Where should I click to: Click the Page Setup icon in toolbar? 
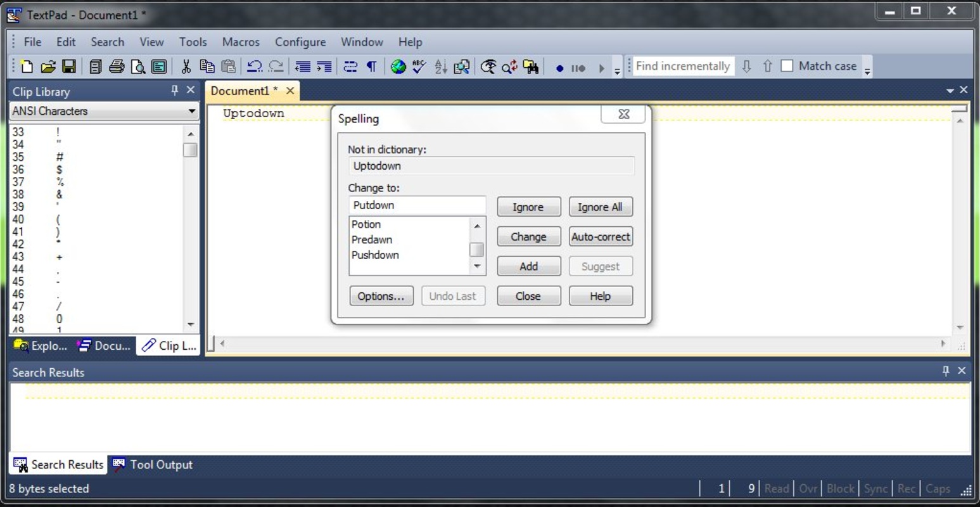tap(159, 67)
